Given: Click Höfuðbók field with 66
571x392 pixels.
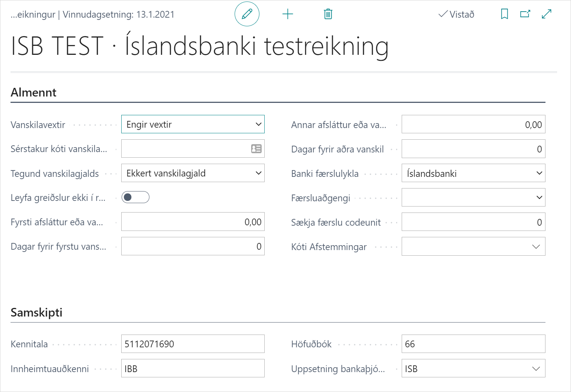Looking at the screenshot, I should pos(473,344).
